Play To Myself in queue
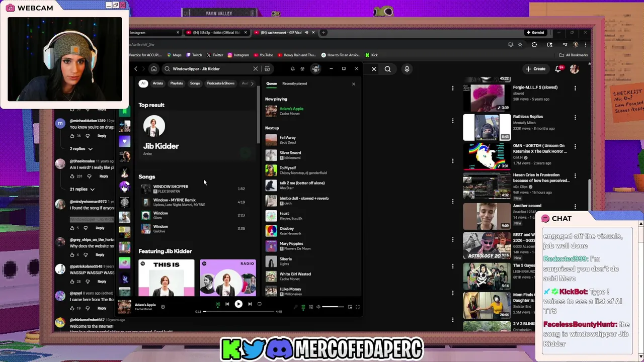Viewport: 644px width, 362px height. 311,170
